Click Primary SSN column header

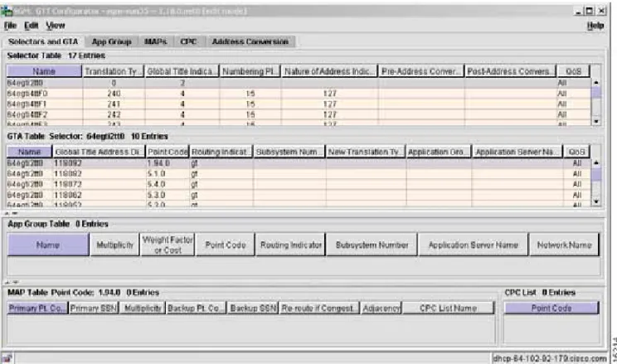94,308
